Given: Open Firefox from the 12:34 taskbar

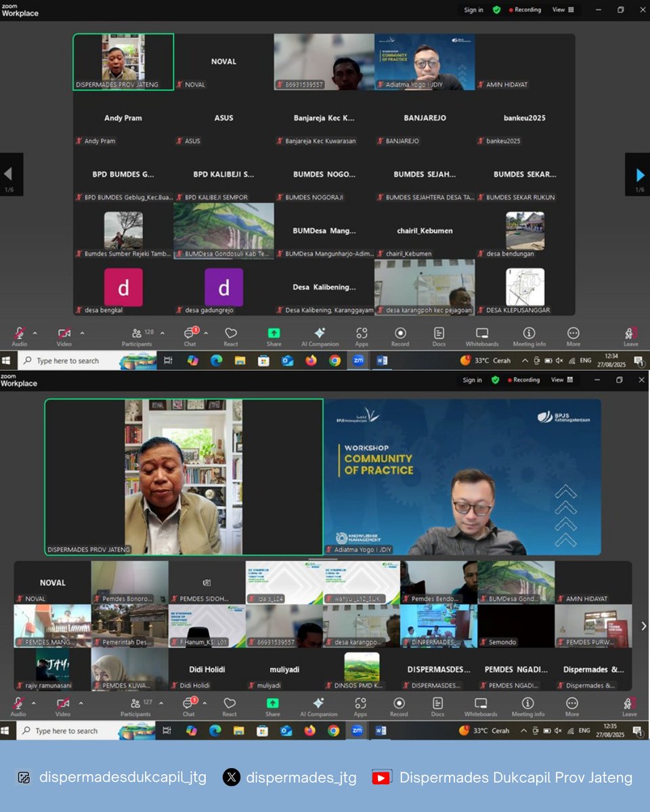Looking at the screenshot, I should pos(311,361).
